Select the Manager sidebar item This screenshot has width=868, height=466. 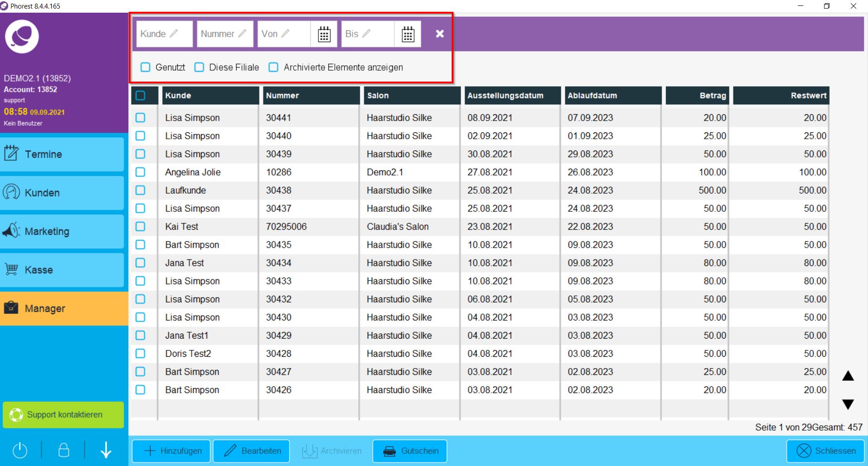[x=64, y=308]
